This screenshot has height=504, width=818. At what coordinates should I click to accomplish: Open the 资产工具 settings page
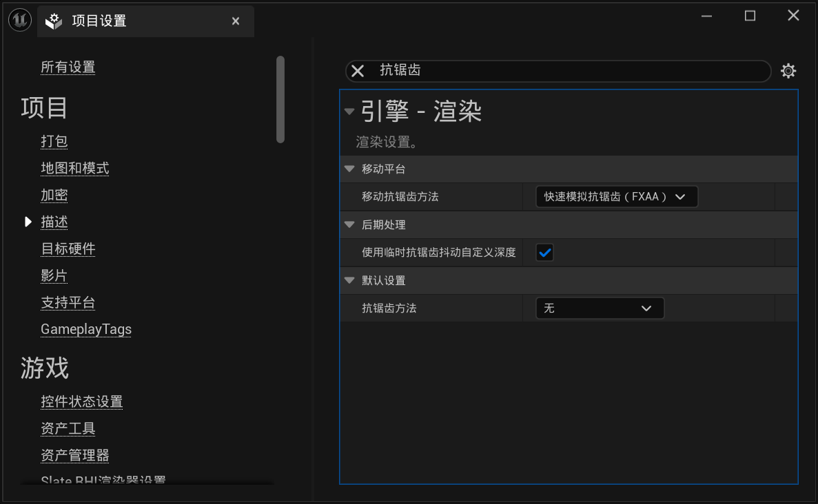tap(68, 428)
